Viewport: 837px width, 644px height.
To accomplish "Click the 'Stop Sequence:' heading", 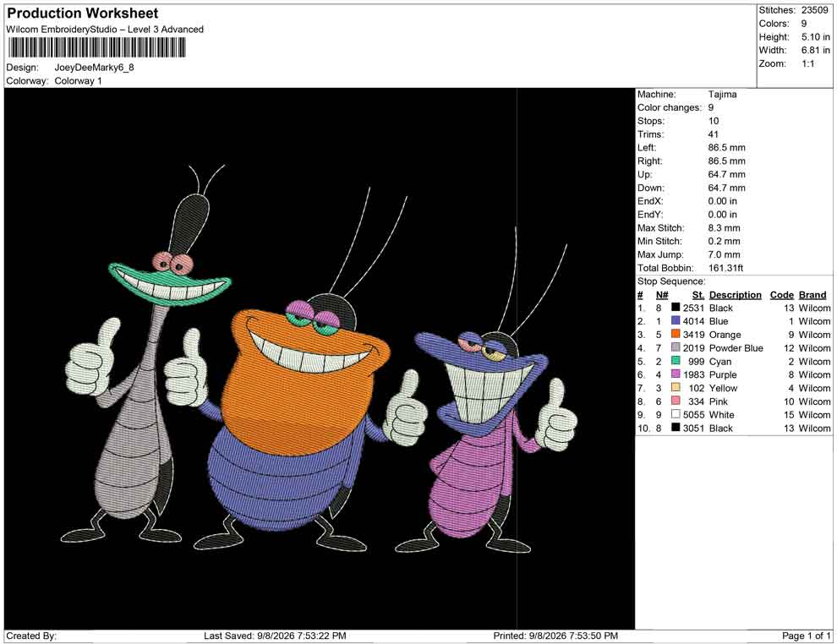I will click(671, 281).
